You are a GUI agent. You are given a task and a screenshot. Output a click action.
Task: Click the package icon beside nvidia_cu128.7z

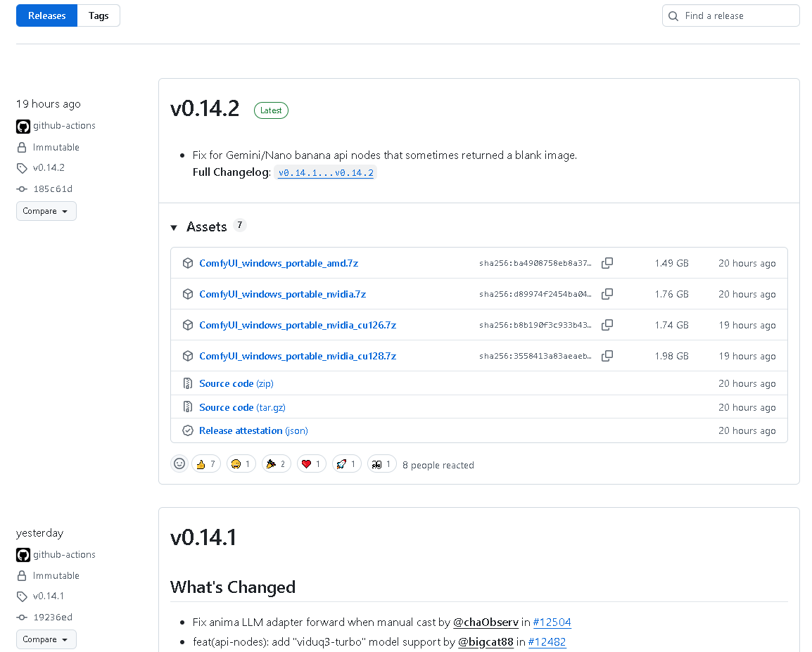point(188,356)
